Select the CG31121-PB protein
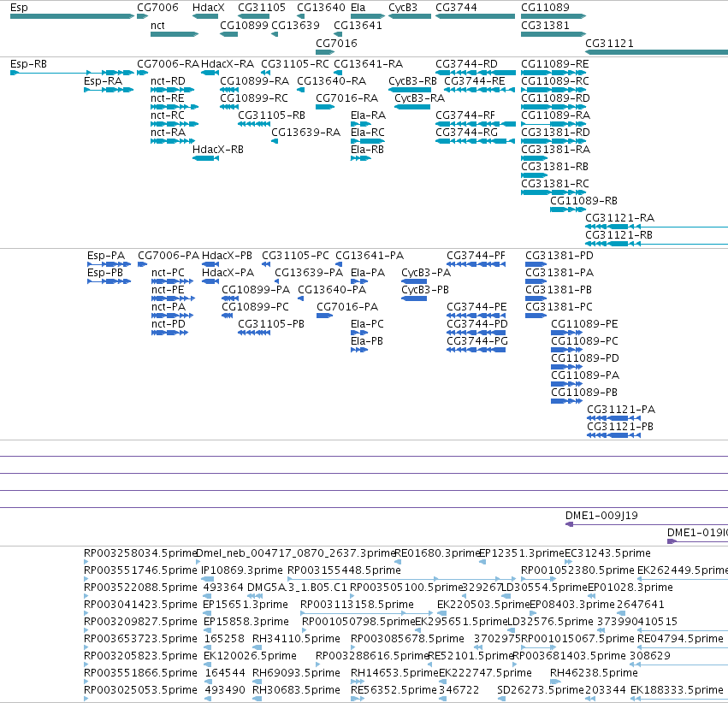Viewport: 728px width, 703px height. pyautogui.click(x=613, y=435)
